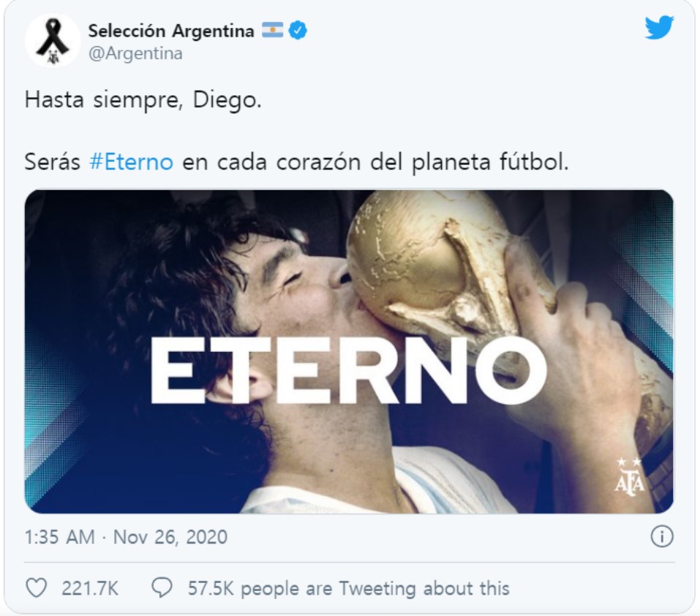
Task: Click the large ETERNO lettering
Action: pos(349,370)
